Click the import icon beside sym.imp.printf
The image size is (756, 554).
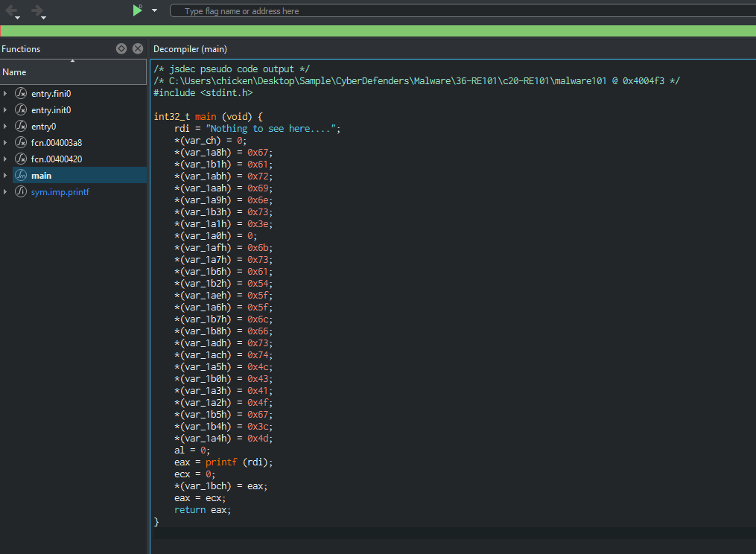coord(21,192)
